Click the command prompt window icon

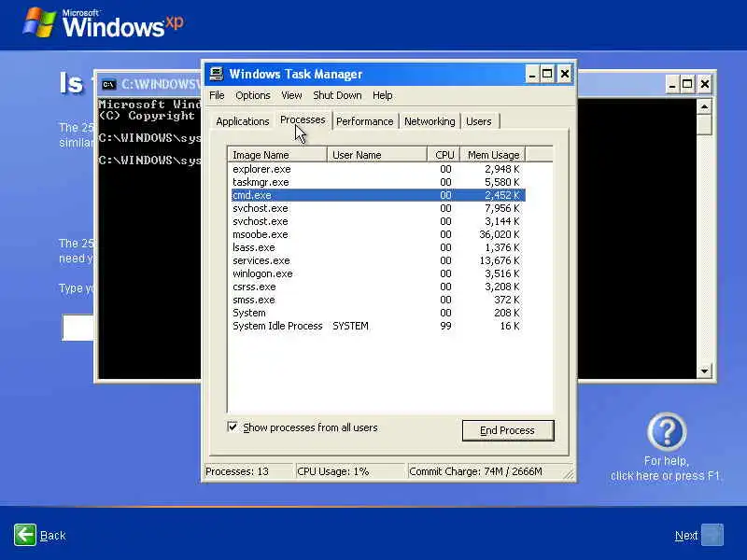coord(108,84)
